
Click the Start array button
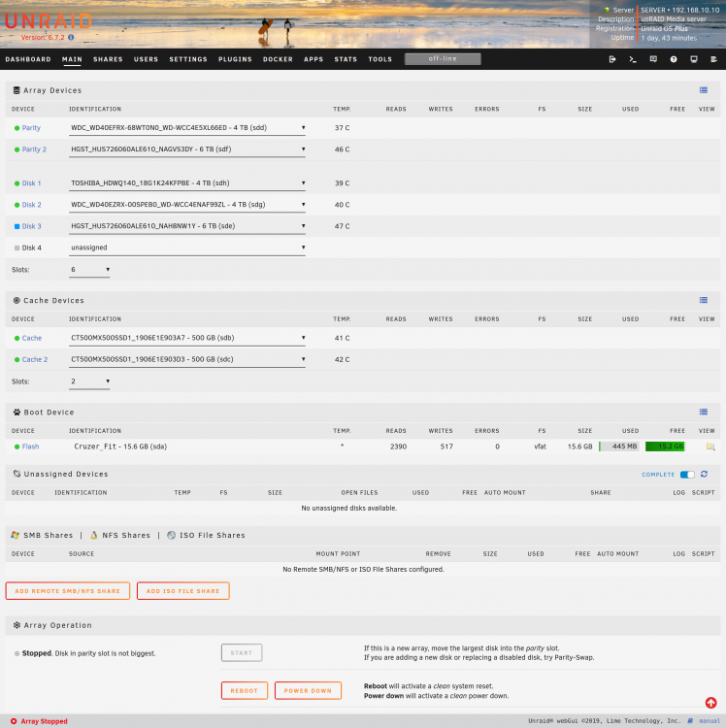point(242,653)
